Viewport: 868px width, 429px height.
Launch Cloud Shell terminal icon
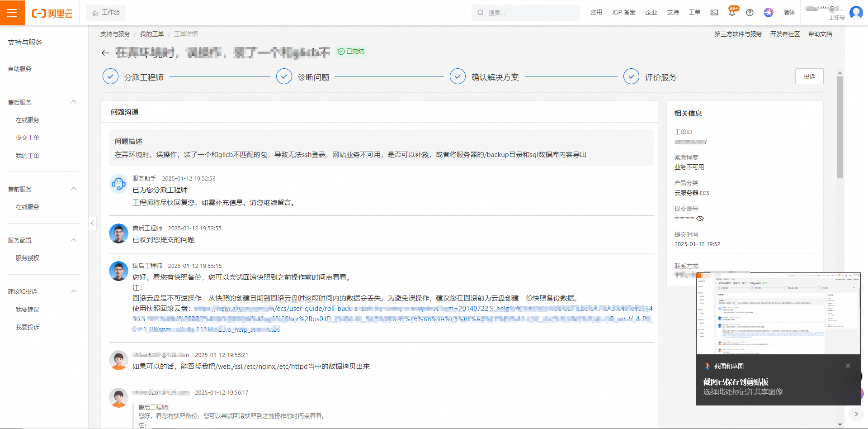point(714,12)
